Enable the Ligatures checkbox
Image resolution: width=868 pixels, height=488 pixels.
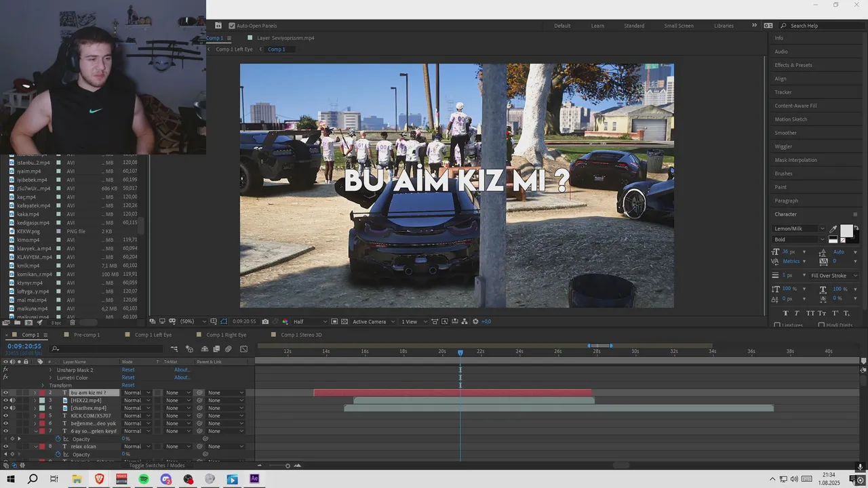(777, 325)
